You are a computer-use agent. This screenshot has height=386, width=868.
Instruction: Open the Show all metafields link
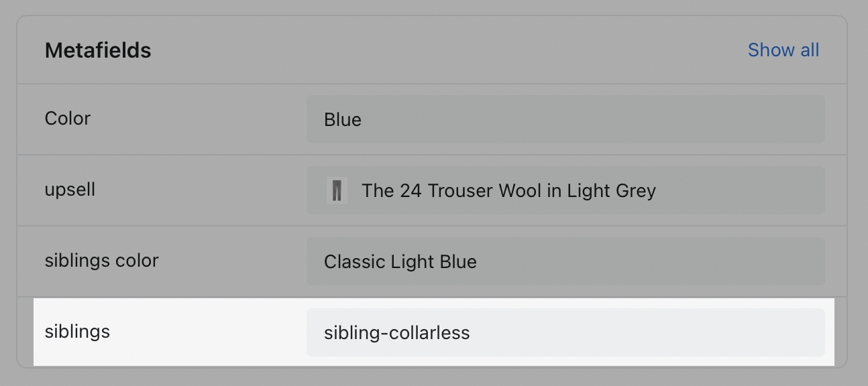tap(783, 50)
